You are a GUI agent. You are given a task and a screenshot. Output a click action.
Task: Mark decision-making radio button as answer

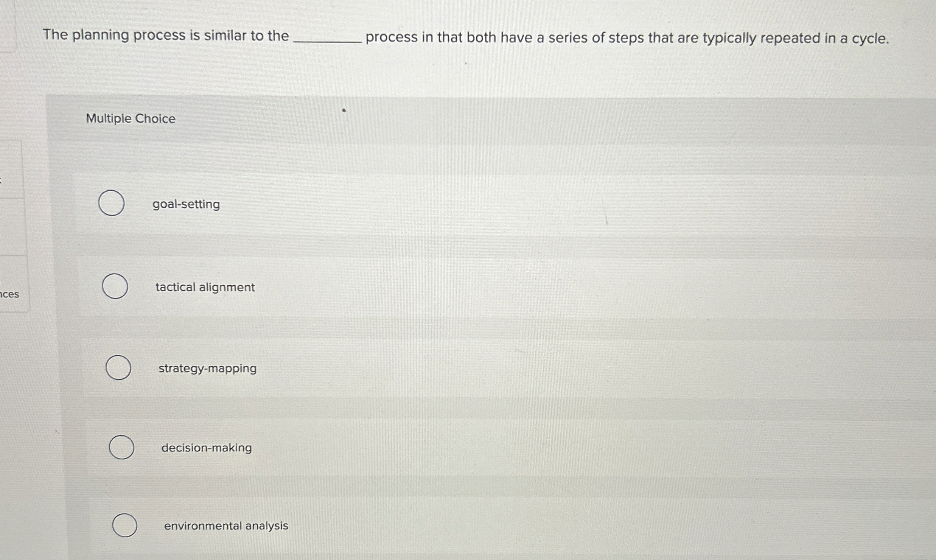(121, 447)
